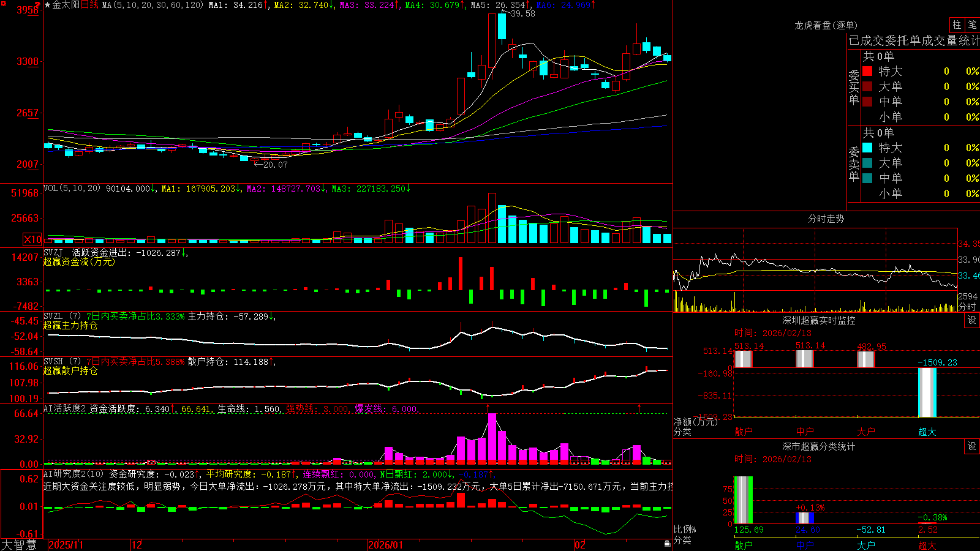Screen dimensions: 980x551
Task: Select the red 特大 buy-order color swatch
Action: click(867, 71)
